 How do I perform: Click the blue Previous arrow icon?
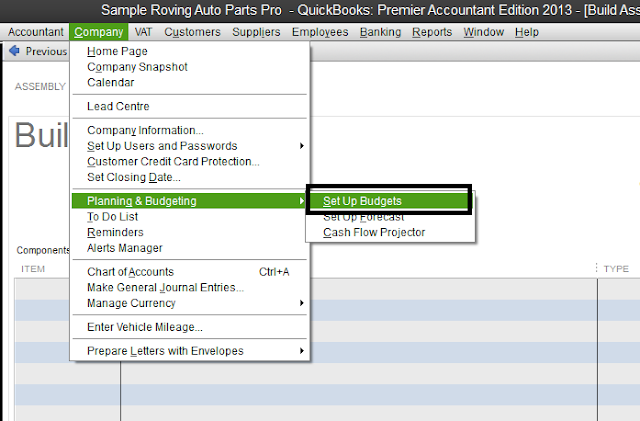click(x=15, y=51)
